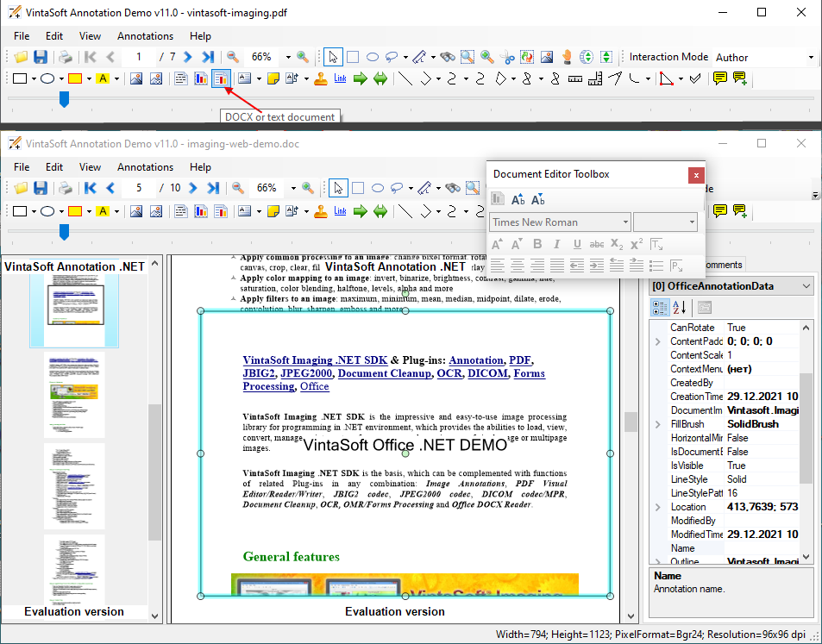822x644 pixels.
Task: Click the DOCX or text document annotation icon
Action: tap(222, 79)
